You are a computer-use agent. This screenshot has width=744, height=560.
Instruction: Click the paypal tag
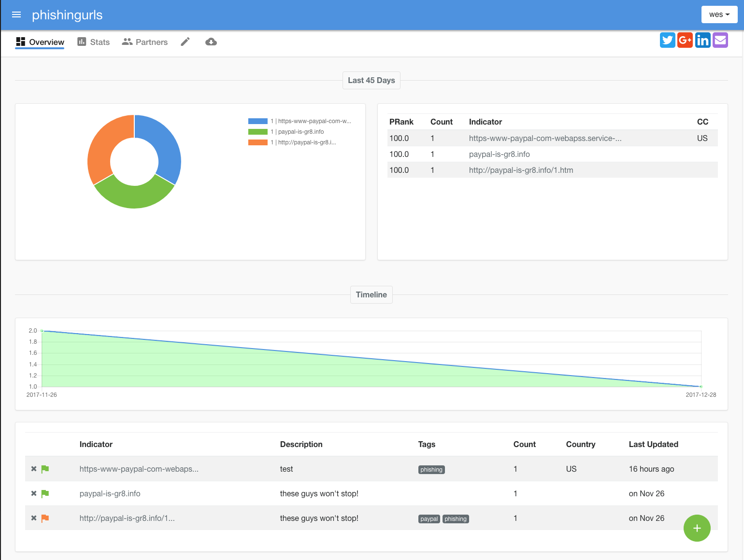point(429,519)
